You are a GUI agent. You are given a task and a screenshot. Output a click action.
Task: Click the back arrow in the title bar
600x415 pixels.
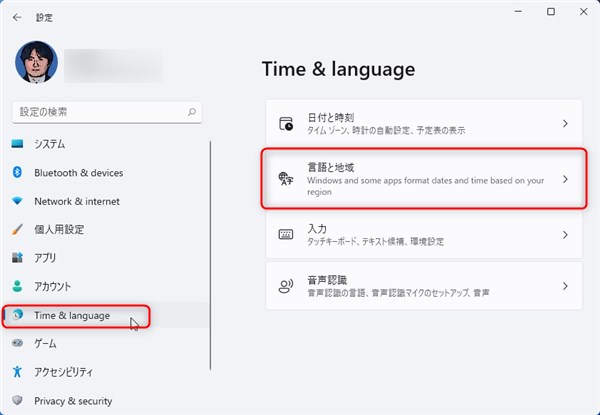coord(17,18)
